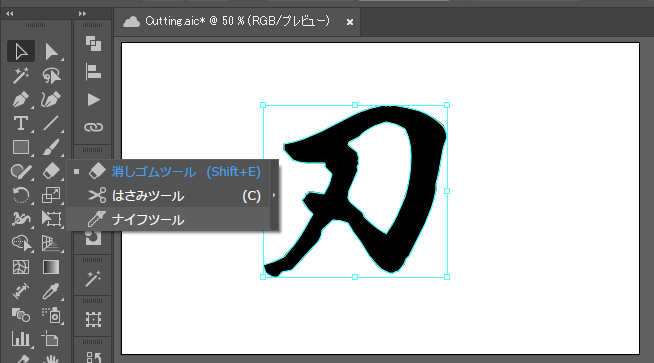654x363 pixels.
Task: Select the Scale tool
Action: pyautogui.click(x=51, y=195)
